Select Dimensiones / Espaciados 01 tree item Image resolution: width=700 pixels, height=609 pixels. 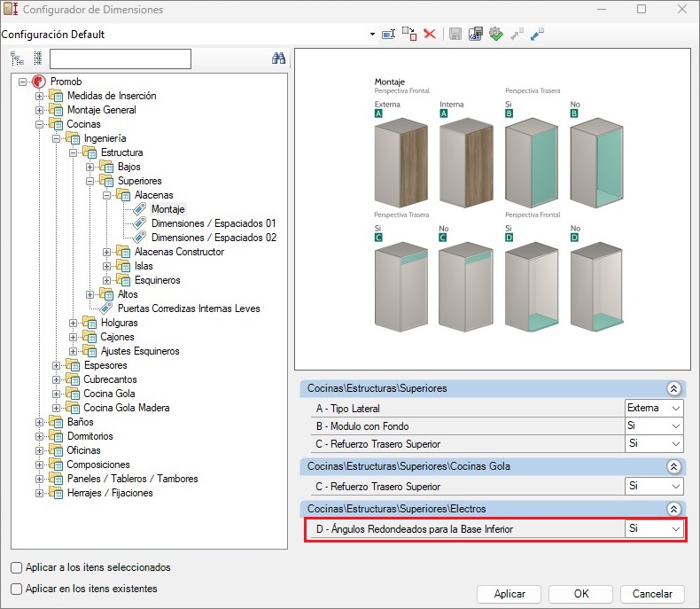[214, 223]
